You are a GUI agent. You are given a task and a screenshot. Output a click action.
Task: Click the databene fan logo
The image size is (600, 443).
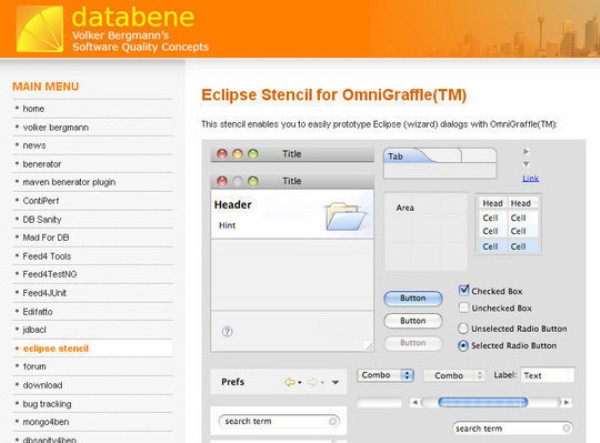click(x=39, y=28)
